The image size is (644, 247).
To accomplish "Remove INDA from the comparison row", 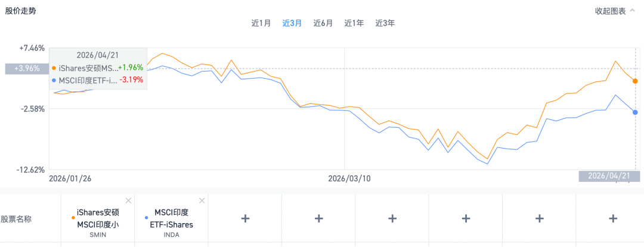I will click(202, 200).
